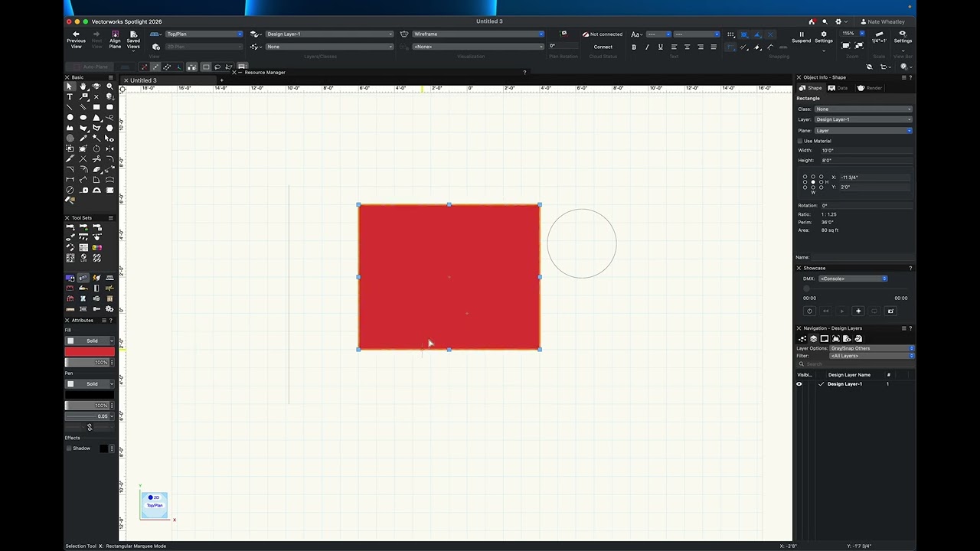Open the Layer Options Gray/Snap Others dropdown

point(872,348)
